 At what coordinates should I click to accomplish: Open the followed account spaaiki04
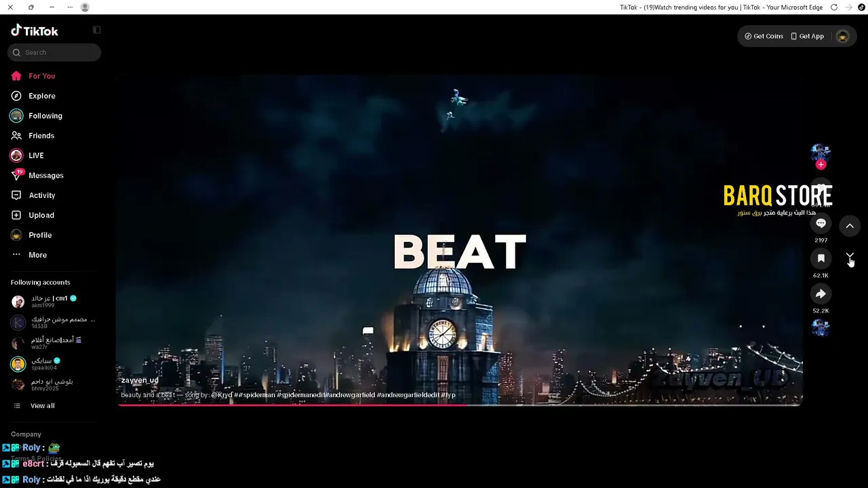(36, 364)
